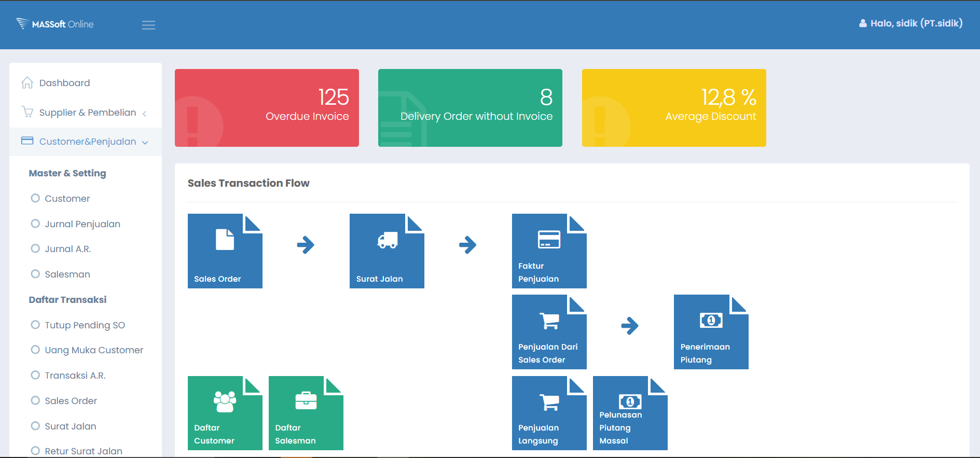This screenshot has width=980, height=458.
Task: Open the Surat Jalan flow tile
Action: point(387,251)
